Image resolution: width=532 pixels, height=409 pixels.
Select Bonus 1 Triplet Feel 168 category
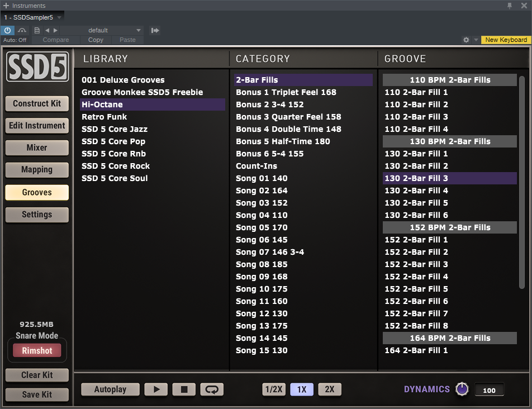point(303,92)
